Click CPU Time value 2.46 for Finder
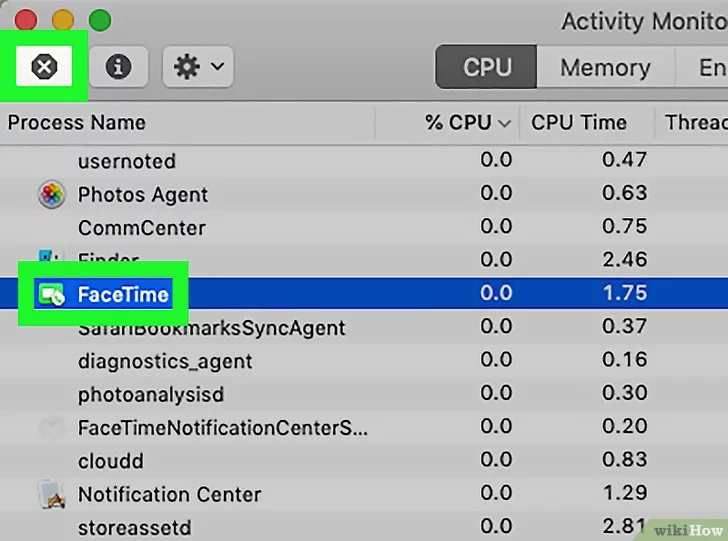The height and width of the screenshot is (541, 728). coord(624,260)
